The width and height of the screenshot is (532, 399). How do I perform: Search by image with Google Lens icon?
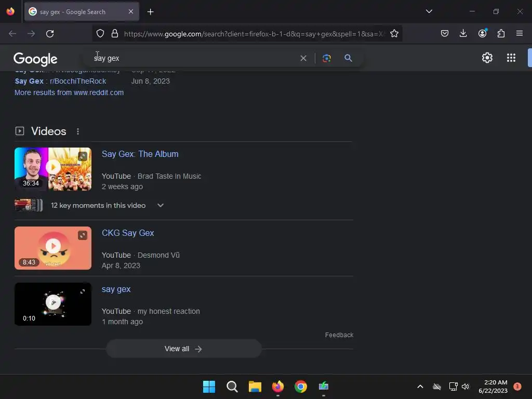click(x=326, y=58)
